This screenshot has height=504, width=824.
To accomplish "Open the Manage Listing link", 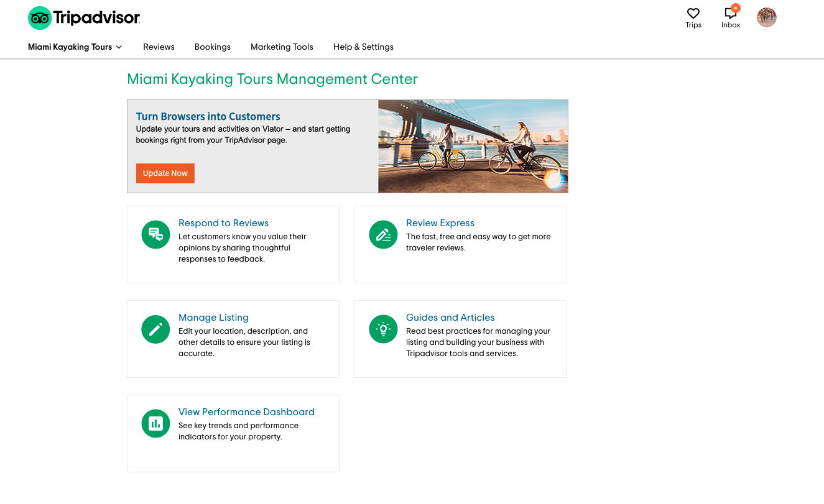I will [x=213, y=318].
